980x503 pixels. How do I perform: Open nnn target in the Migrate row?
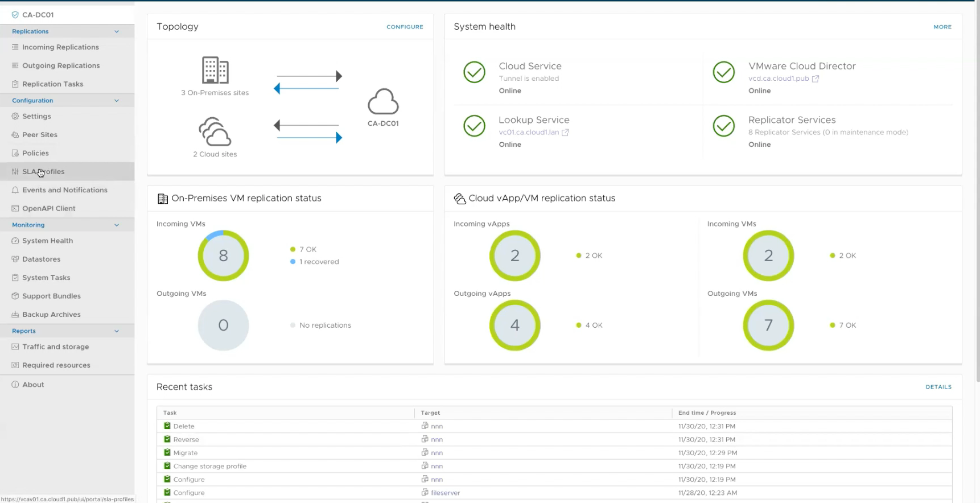tap(437, 453)
